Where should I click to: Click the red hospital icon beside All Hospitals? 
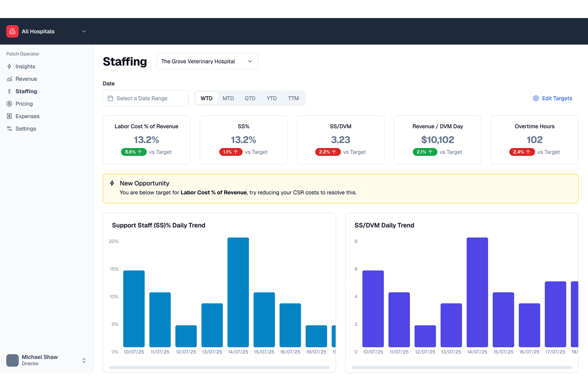coord(12,31)
